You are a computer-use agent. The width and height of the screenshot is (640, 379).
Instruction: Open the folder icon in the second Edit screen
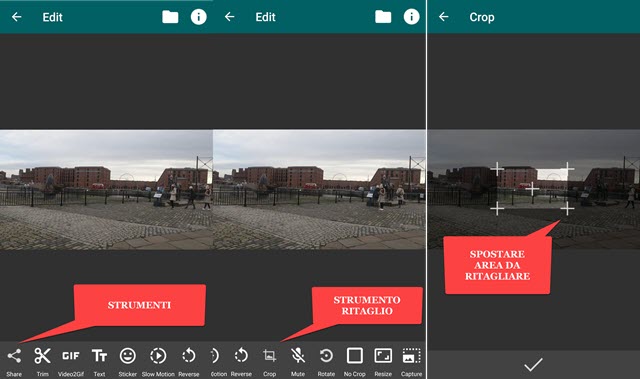[383, 17]
